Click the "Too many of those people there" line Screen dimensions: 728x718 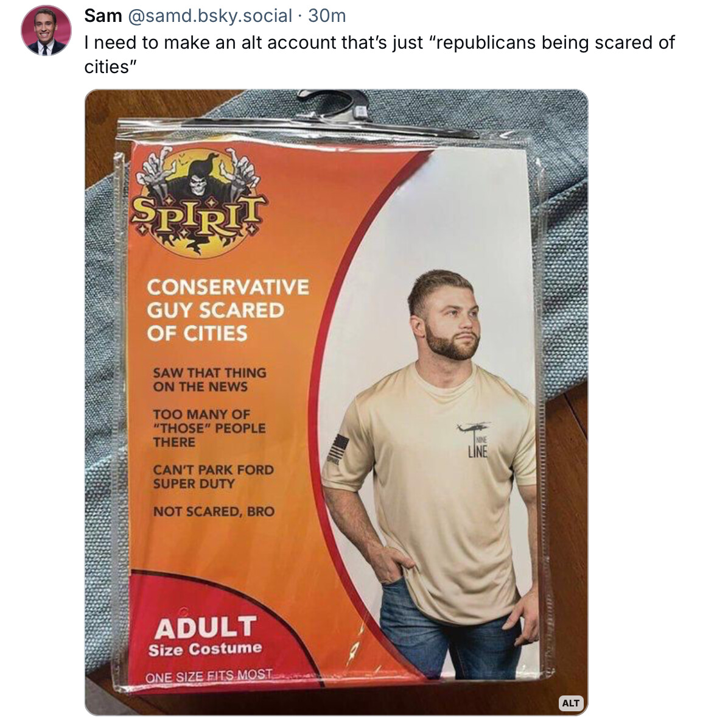[209, 428]
